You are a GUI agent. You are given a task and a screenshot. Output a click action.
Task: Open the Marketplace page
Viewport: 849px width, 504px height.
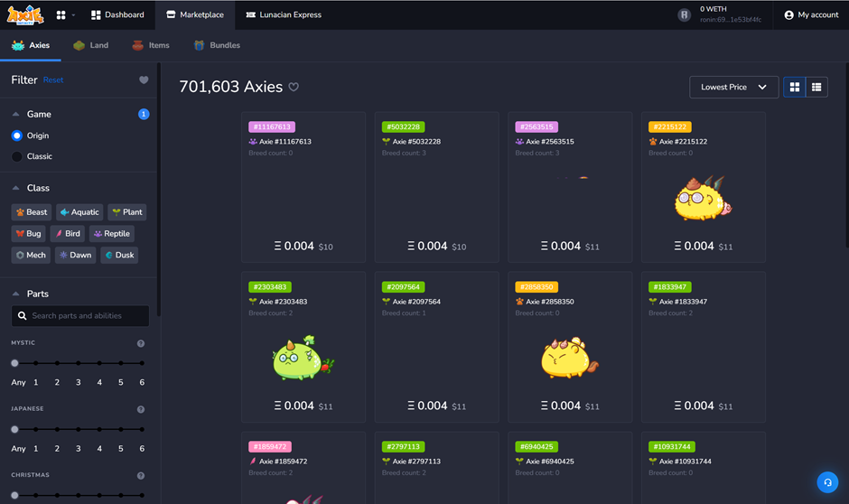tap(195, 15)
